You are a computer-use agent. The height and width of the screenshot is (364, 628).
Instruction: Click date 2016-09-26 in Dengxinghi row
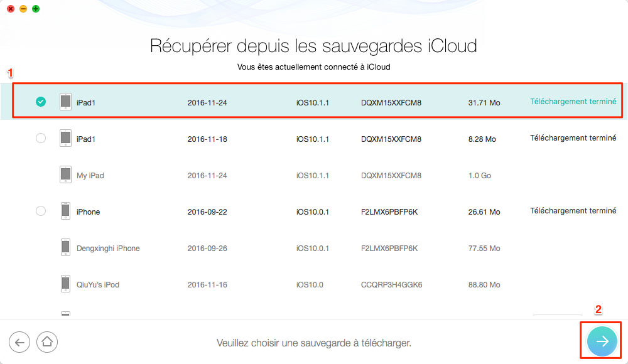click(x=207, y=249)
